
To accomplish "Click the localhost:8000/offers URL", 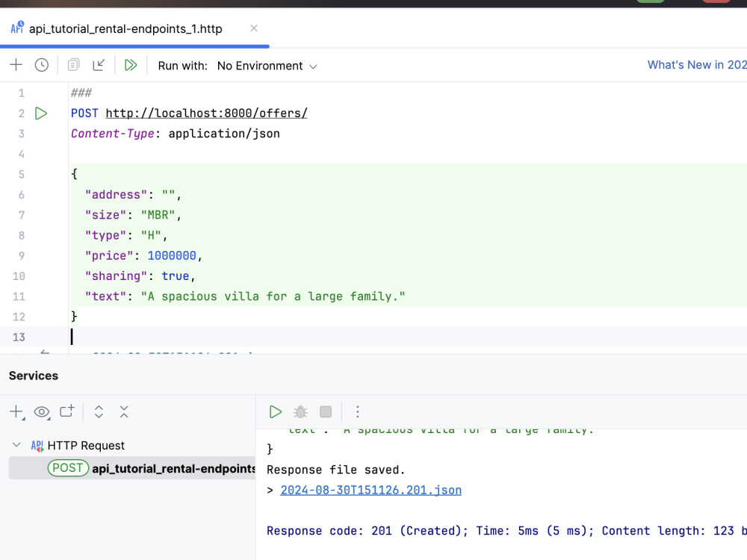I will point(206,113).
